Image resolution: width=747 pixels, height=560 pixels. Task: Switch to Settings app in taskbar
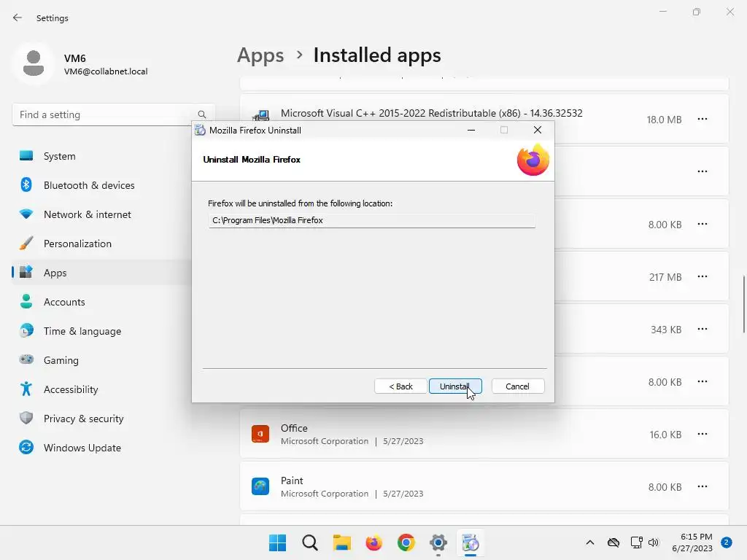[x=438, y=542]
